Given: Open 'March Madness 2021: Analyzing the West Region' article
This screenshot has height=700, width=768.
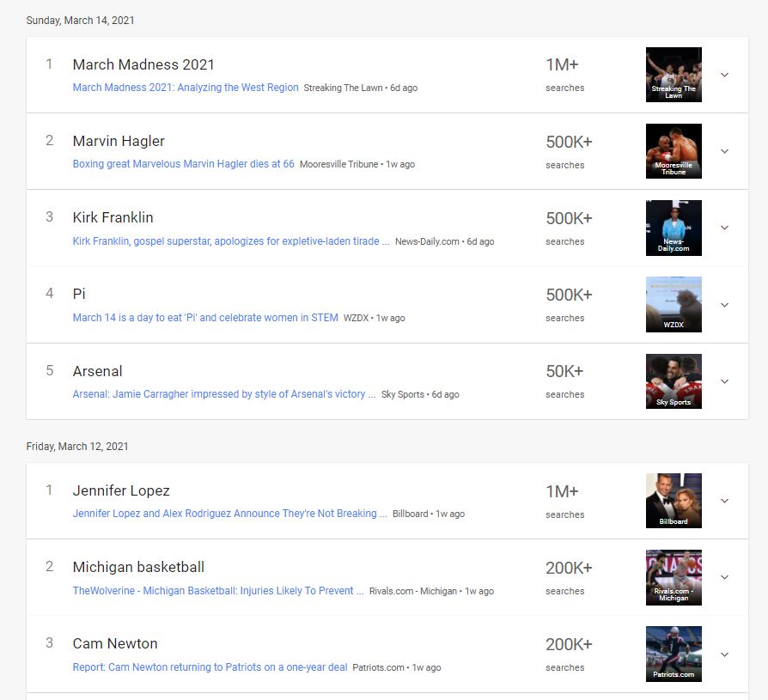Looking at the screenshot, I should (x=186, y=88).
